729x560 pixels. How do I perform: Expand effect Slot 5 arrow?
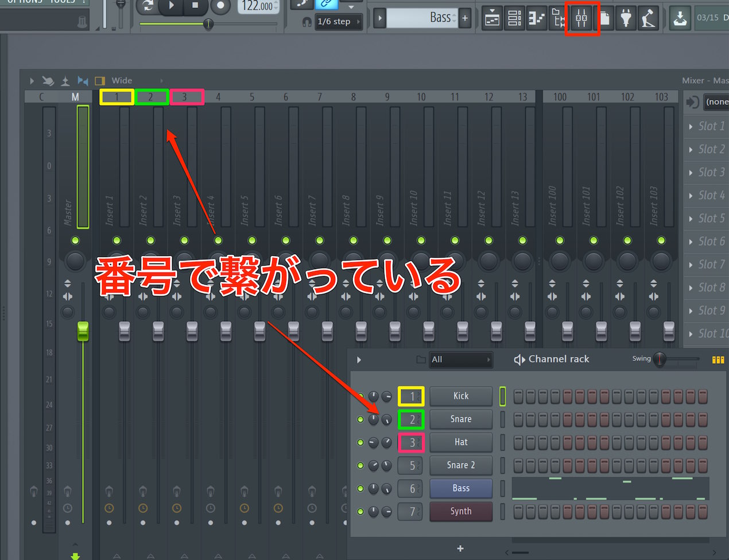point(691,219)
